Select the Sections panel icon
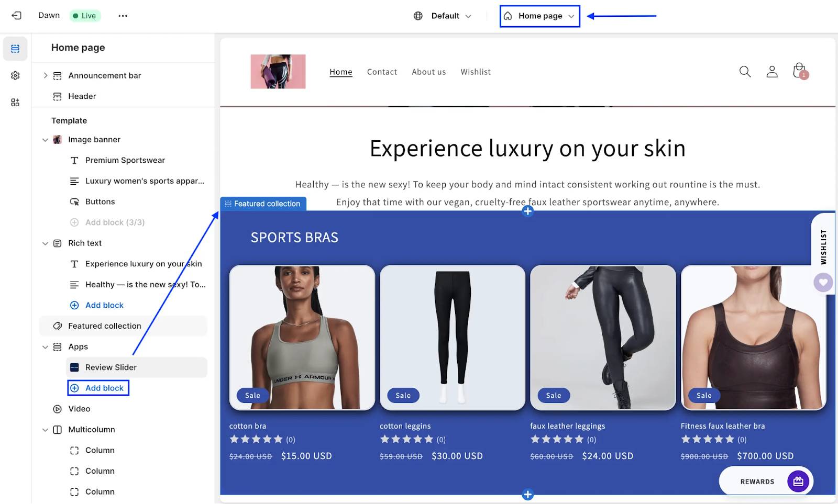The height and width of the screenshot is (504, 838). click(15, 49)
